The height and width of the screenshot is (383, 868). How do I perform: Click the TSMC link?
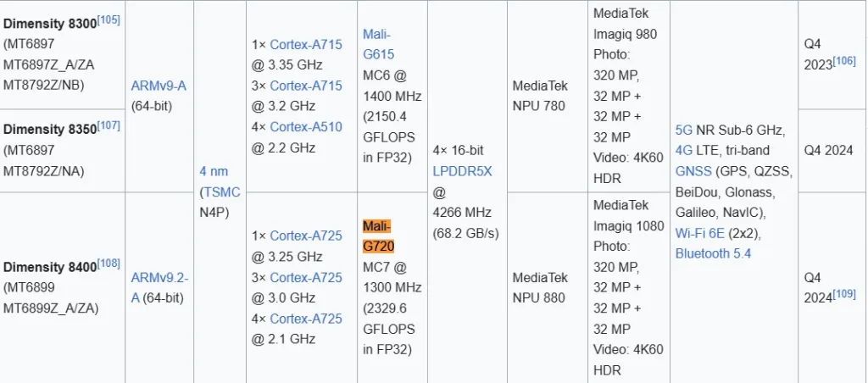tap(223, 192)
